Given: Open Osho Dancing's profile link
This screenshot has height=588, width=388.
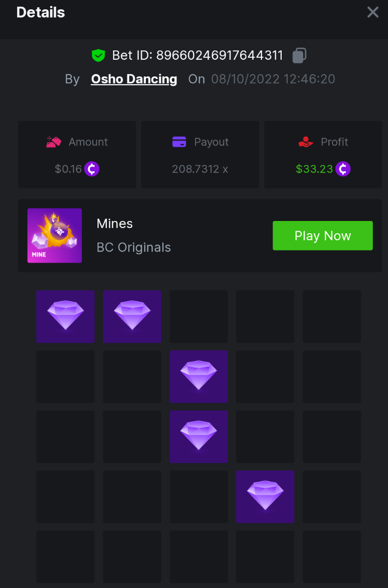Looking at the screenshot, I should 134,79.
